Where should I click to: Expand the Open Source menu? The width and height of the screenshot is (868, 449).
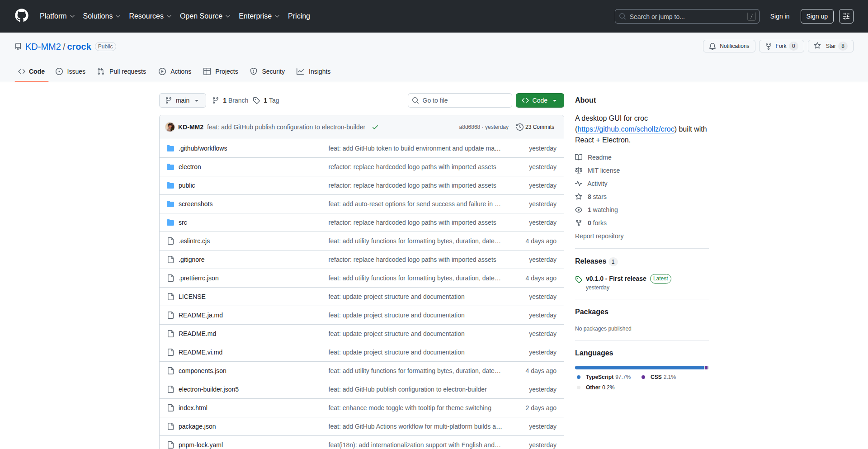(x=205, y=16)
